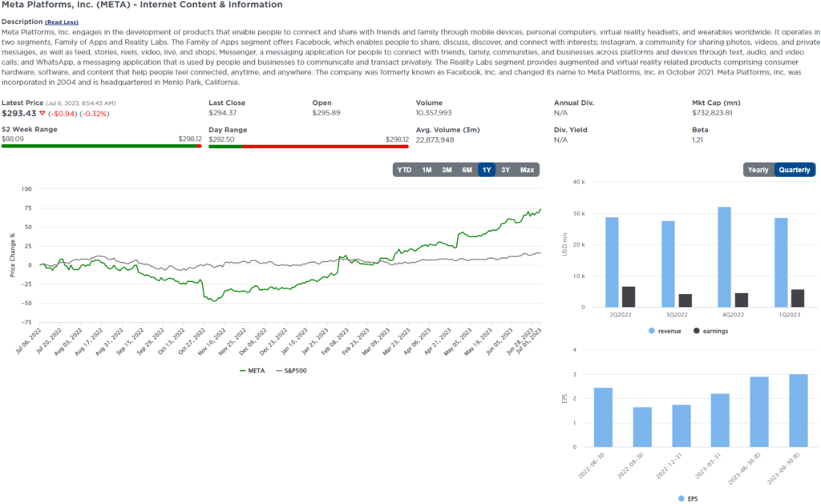Click the Read Less description link
Viewport: 821px width, 504px height.
[x=62, y=22]
